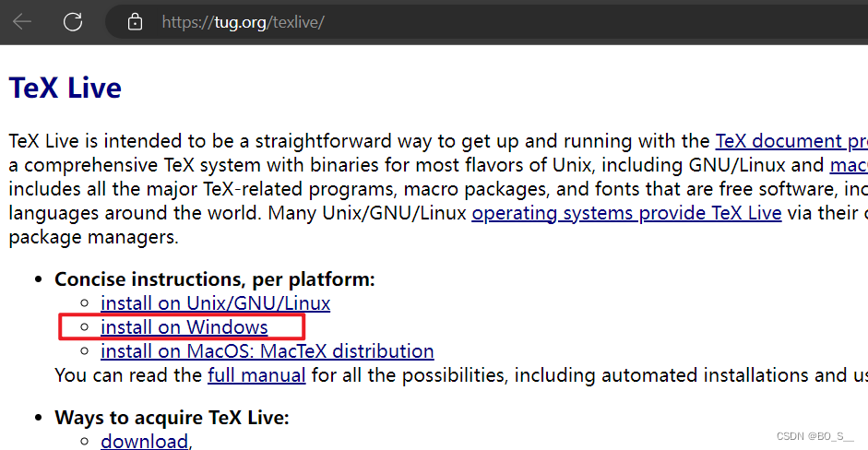Image resolution: width=868 pixels, height=450 pixels.
Task: Click 'Concise instructions, per platform:' bold text
Action: 214,278
